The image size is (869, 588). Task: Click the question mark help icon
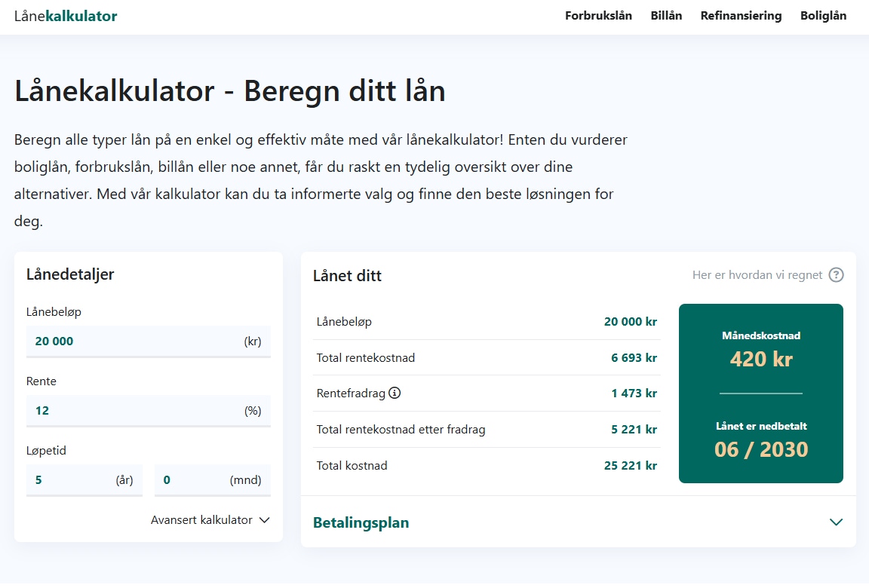[836, 274]
